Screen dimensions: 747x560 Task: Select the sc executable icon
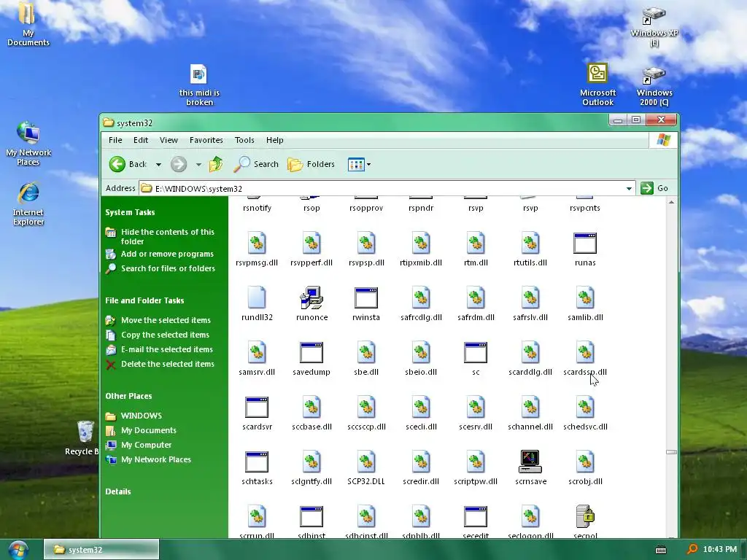[476, 353]
